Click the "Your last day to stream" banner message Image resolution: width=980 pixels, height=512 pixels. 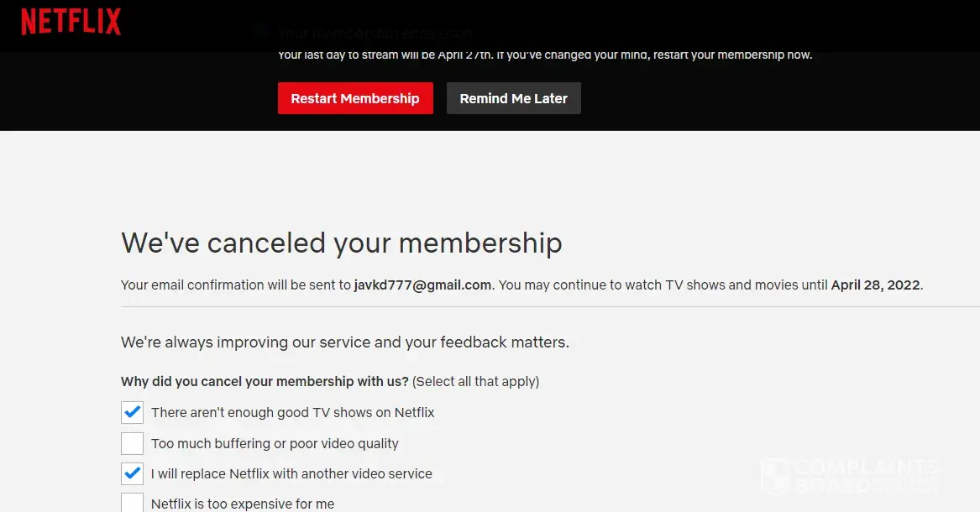(545, 55)
